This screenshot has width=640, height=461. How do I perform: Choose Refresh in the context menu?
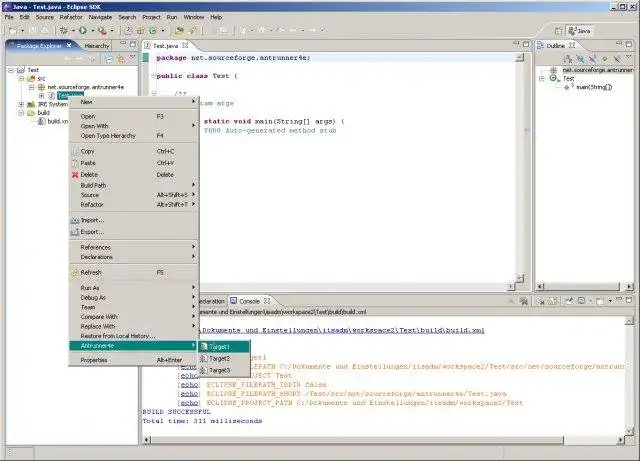click(x=134, y=272)
